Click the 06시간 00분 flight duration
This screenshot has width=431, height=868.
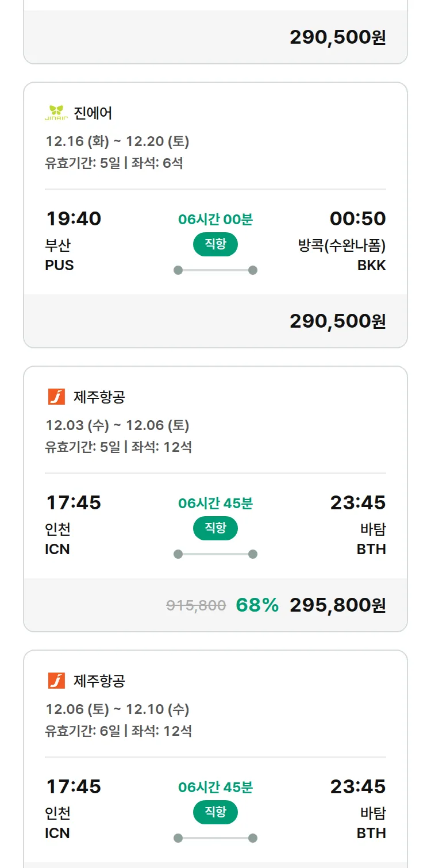tap(215, 219)
